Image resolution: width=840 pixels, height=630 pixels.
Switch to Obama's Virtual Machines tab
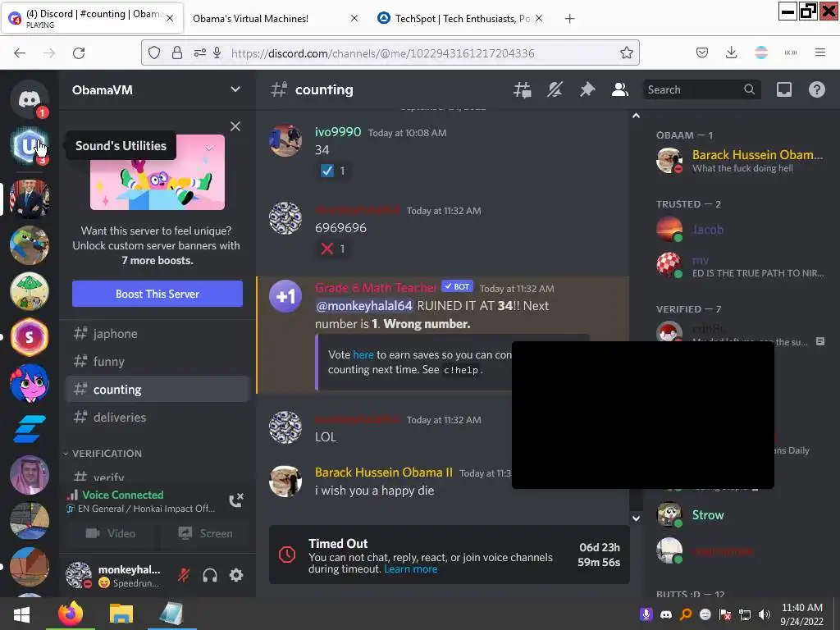pos(276,19)
